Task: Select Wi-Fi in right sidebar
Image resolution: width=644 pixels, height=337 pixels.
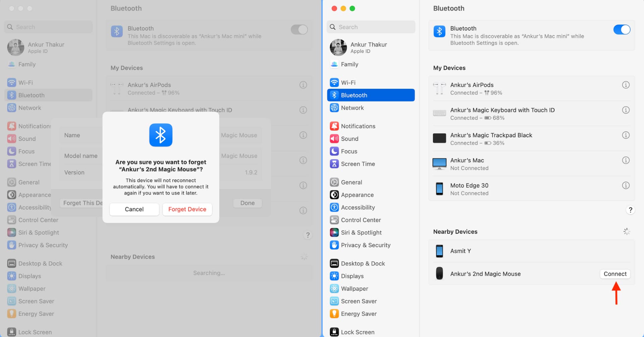Action: pyautogui.click(x=371, y=82)
